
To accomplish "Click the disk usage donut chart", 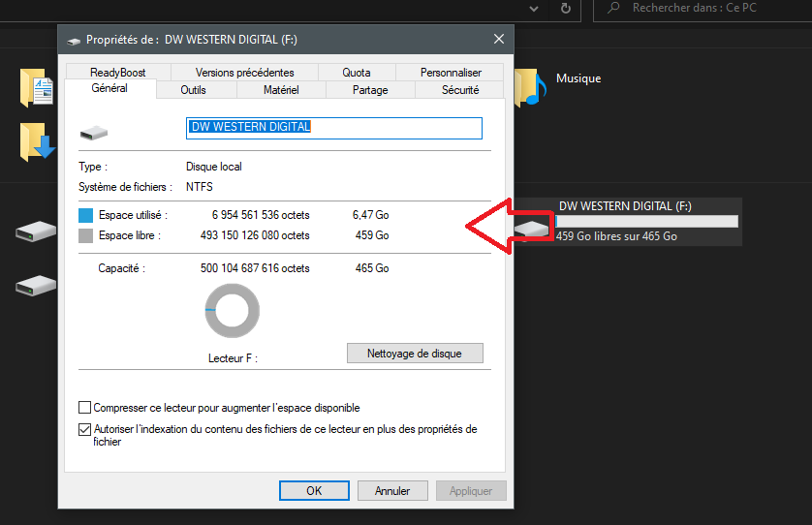I will [x=232, y=311].
